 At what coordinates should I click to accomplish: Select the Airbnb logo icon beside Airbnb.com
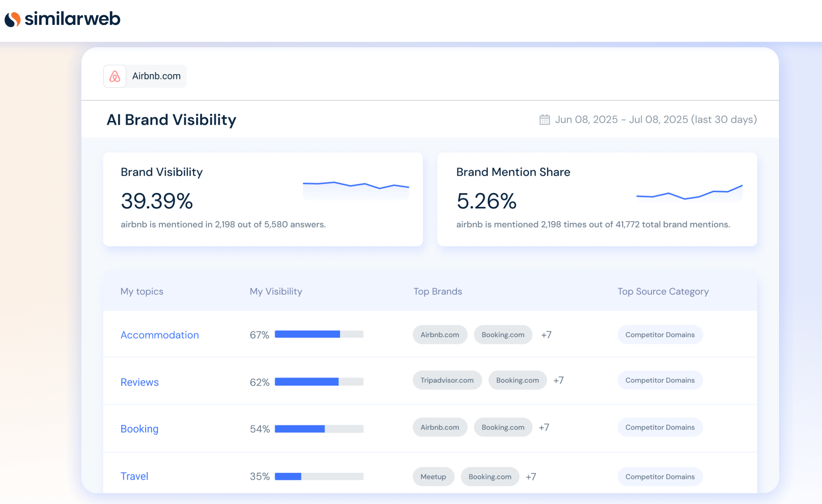point(115,76)
